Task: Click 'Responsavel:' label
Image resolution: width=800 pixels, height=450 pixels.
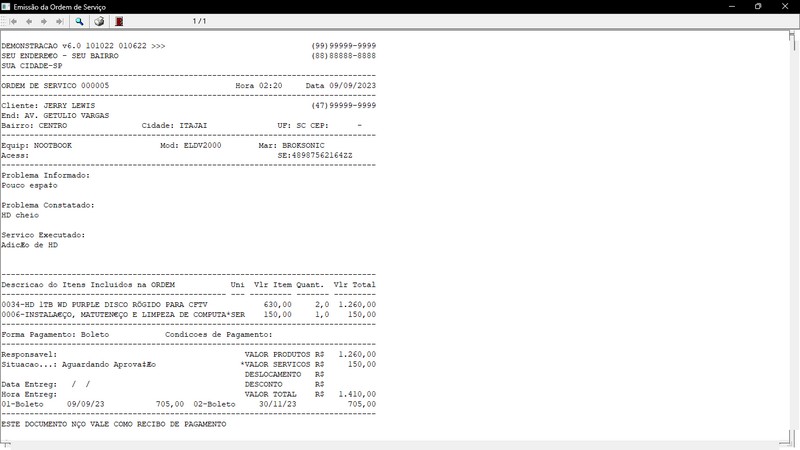Action: coord(29,355)
